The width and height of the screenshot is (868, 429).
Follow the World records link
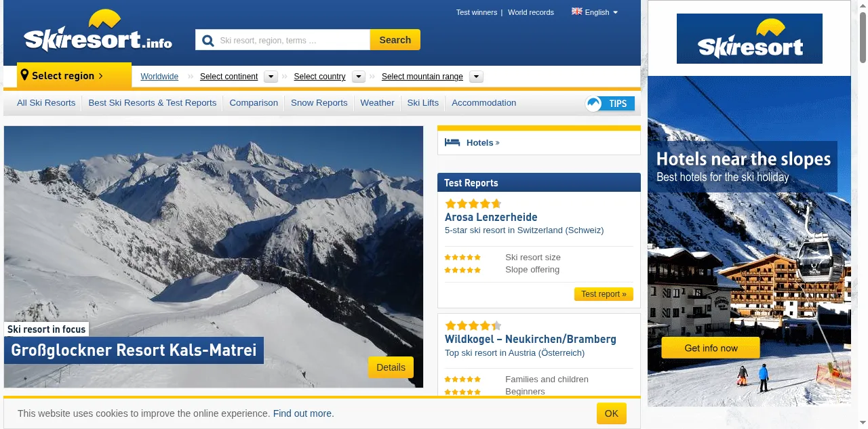point(531,12)
